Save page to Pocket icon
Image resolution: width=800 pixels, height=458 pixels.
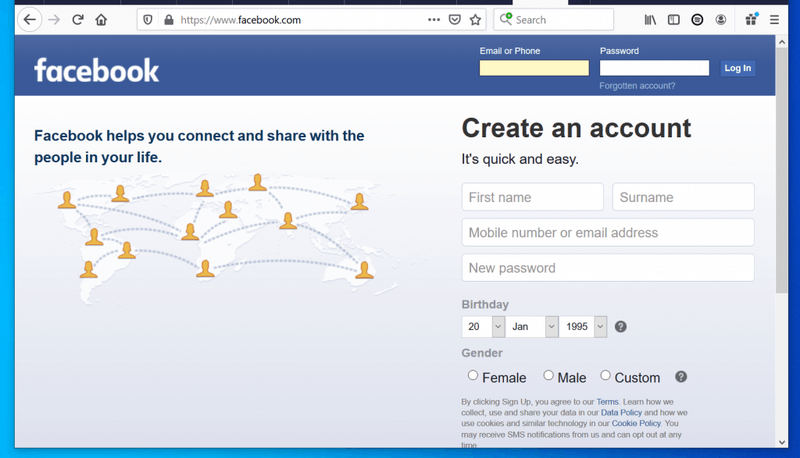[455, 20]
